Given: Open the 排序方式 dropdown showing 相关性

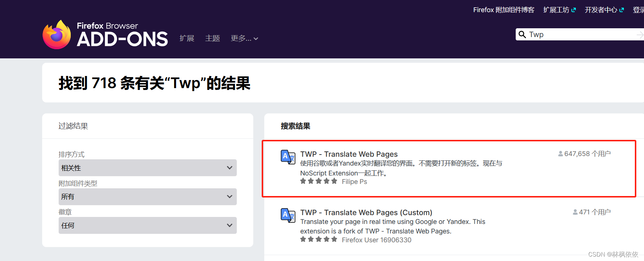Looking at the screenshot, I should point(148,168).
